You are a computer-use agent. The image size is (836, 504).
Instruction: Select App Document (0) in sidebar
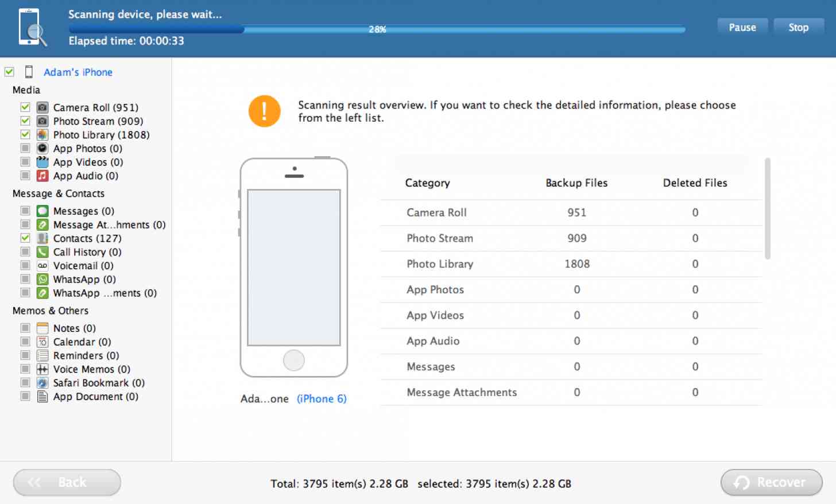96,397
